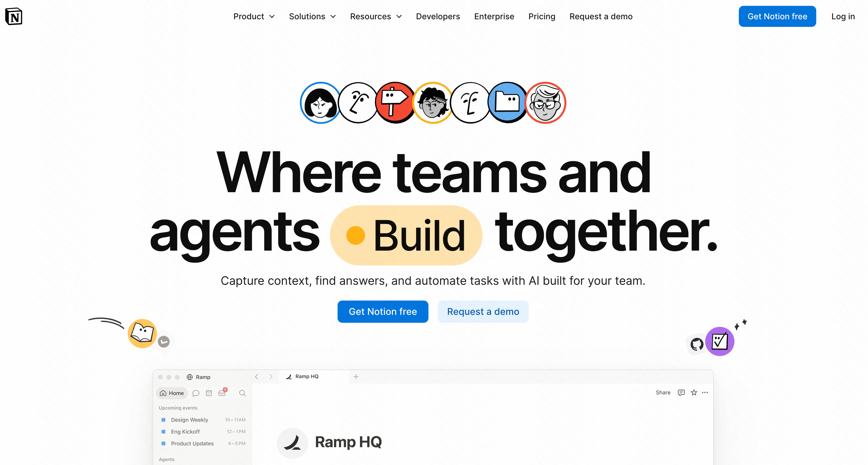Open the page comments icon

point(681,393)
